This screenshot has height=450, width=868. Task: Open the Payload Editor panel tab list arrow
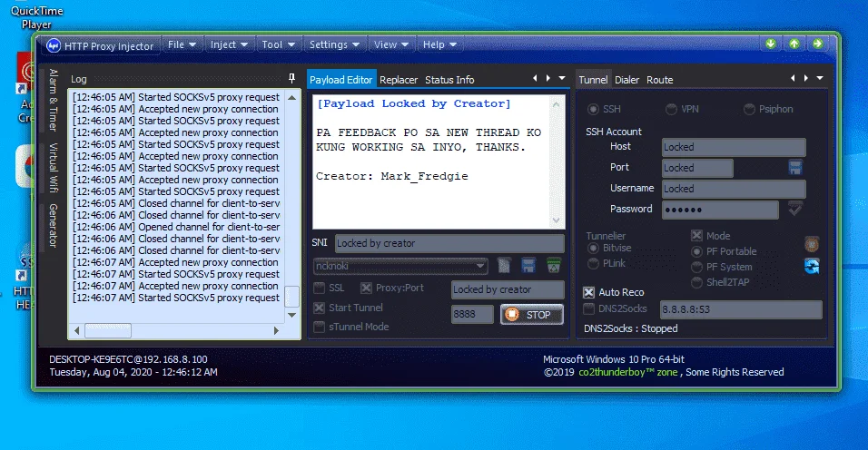pos(562,79)
